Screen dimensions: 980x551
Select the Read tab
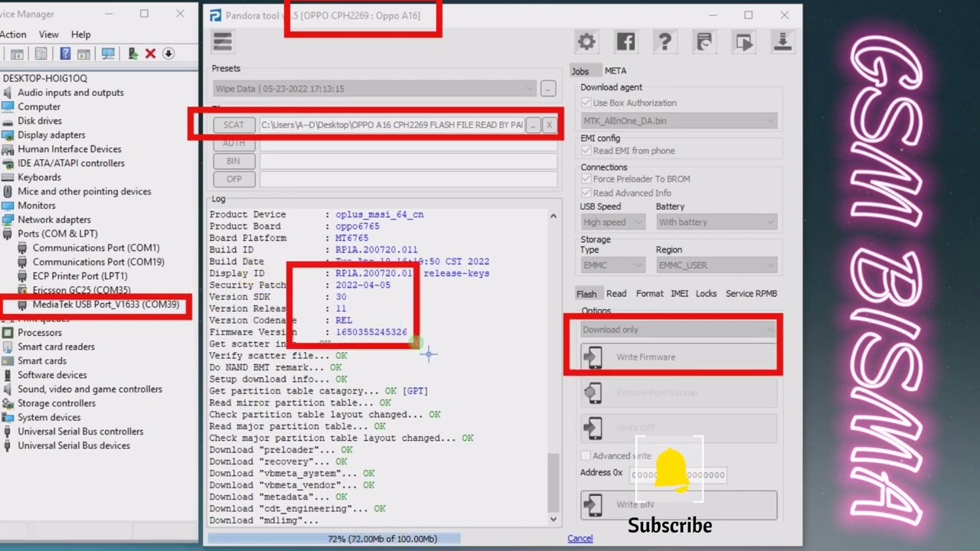[x=616, y=294]
